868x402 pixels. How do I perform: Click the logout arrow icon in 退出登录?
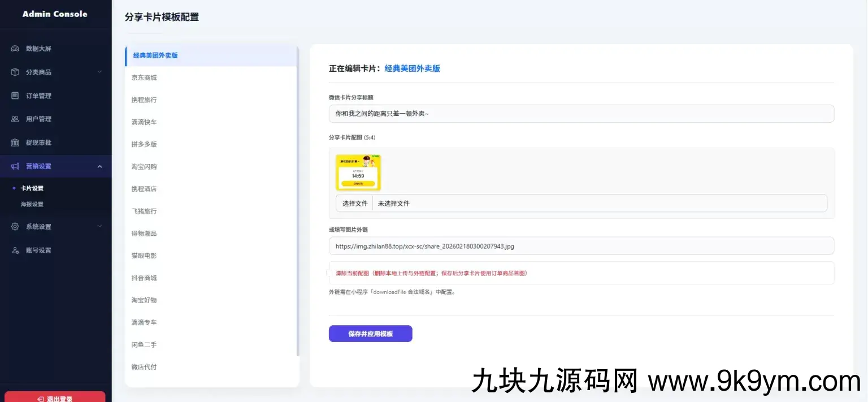[x=41, y=399]
